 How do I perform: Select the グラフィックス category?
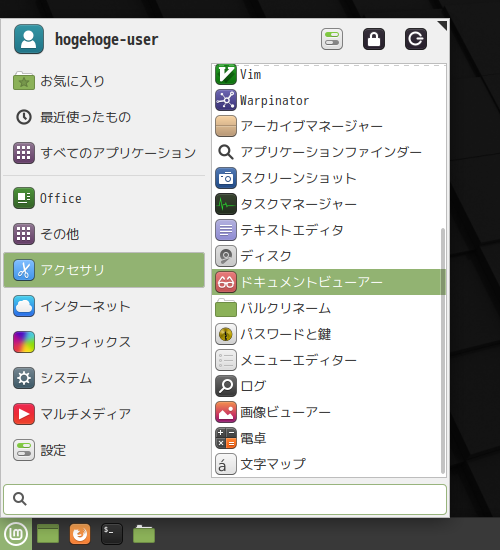(104, 342)
